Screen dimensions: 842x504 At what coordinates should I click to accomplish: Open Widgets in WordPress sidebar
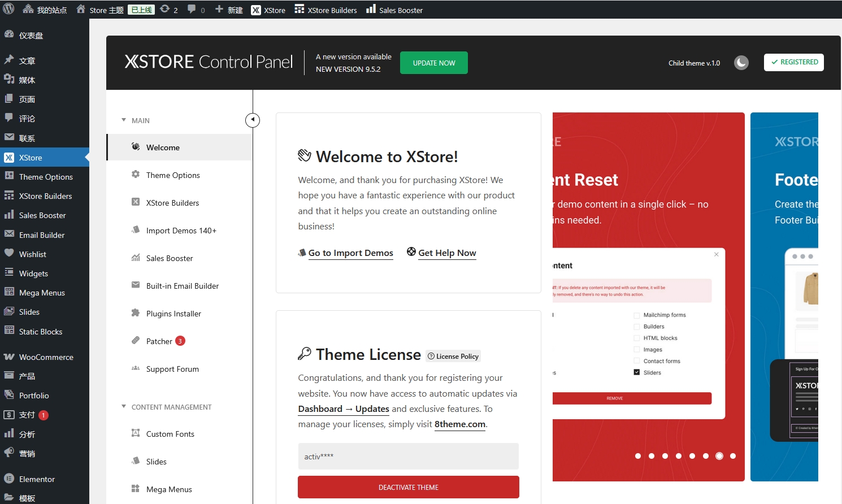45,273
